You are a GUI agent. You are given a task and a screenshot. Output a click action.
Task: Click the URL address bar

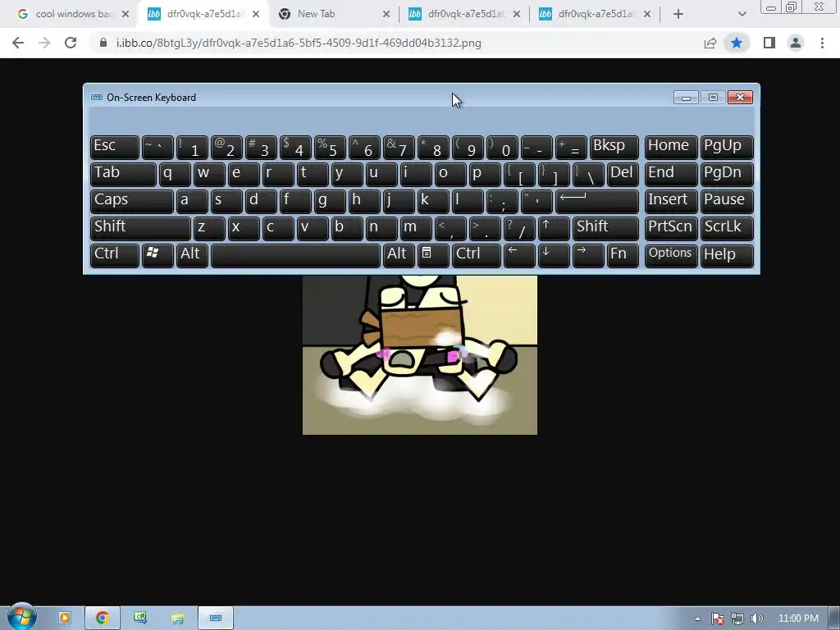[396, 43]
